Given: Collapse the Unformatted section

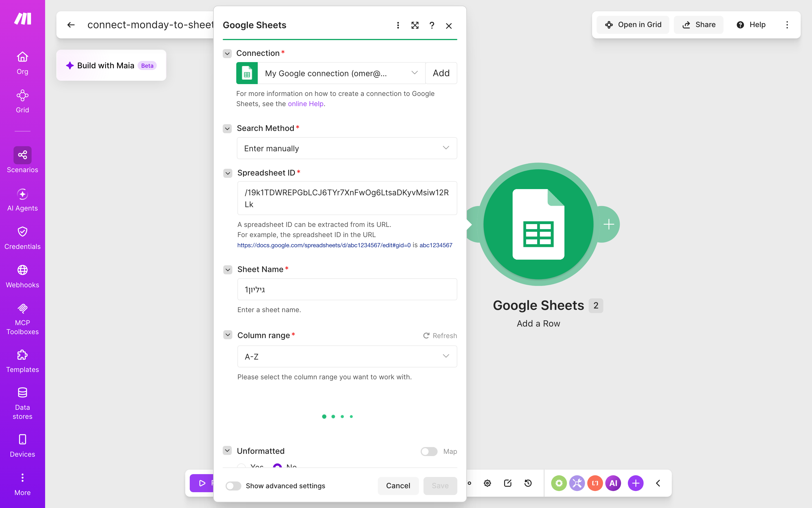Looking at the screenshot, I should [x=227, y=450].
